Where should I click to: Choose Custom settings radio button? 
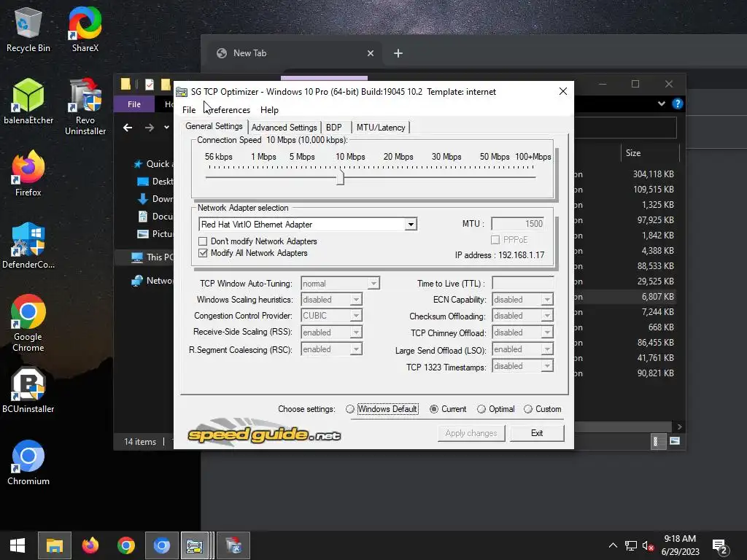pos(528,409)
